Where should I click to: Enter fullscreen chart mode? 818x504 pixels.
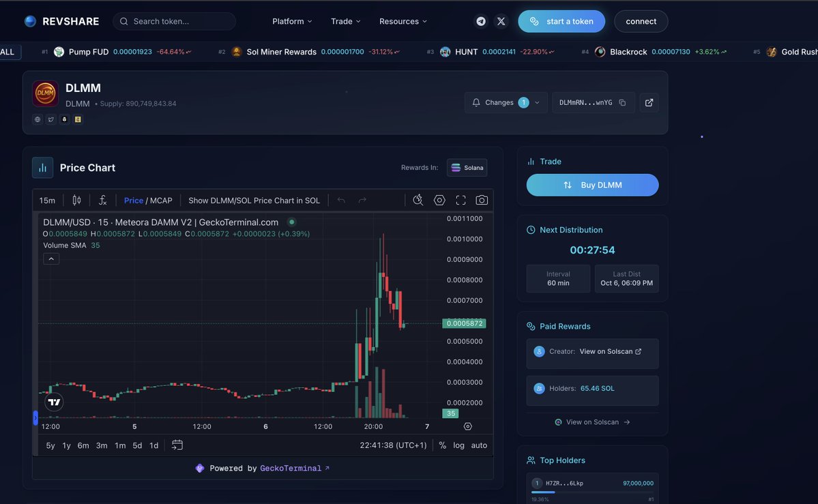coord(461,201)
